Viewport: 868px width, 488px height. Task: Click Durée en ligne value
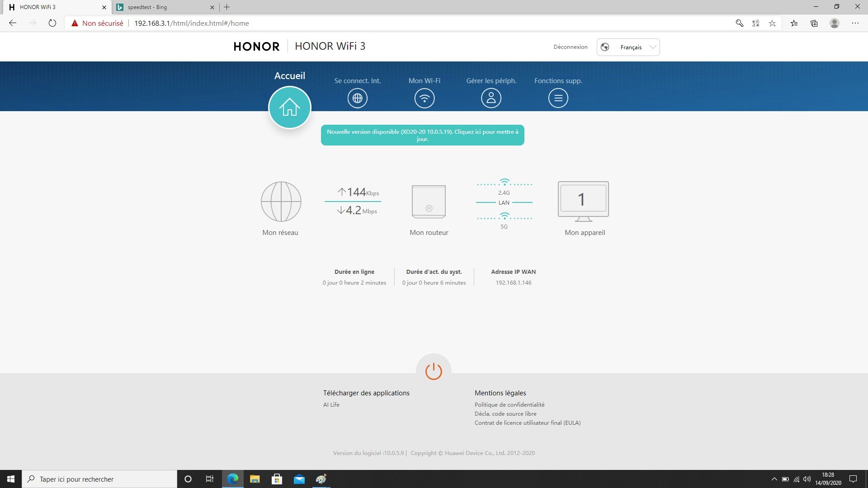[354, 283]
